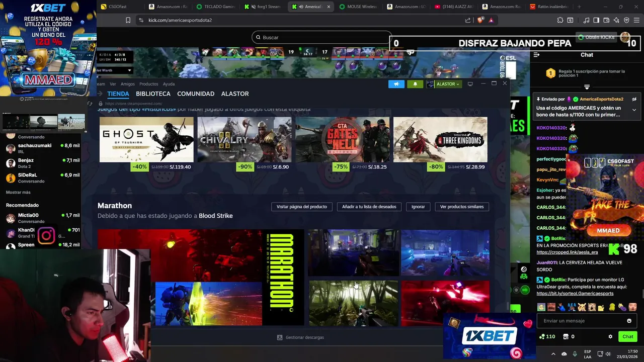Open the Productos menu in Steam
The width and height of the screenshot is (644, 362).
[148, 84]
